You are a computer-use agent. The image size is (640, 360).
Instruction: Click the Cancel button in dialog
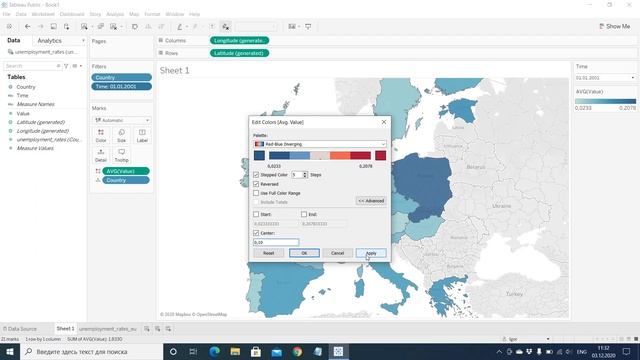(x=338, y=253)
